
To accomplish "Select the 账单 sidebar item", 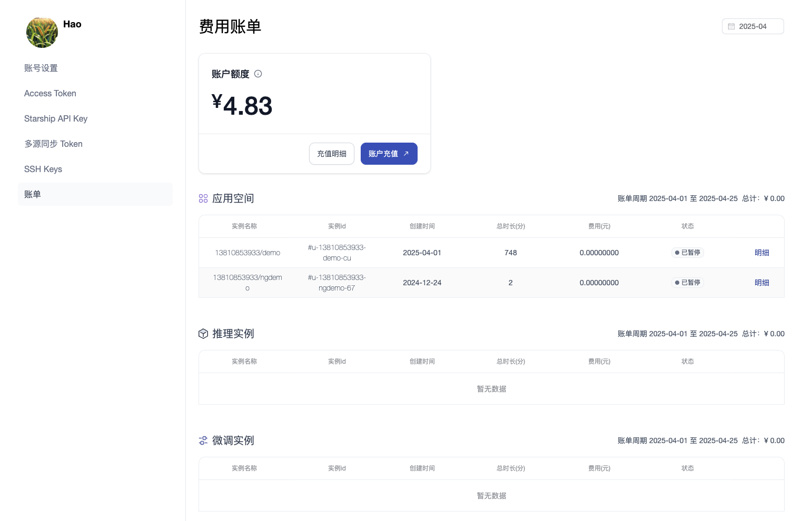I will pyautogui.click(x=33, y=194).
